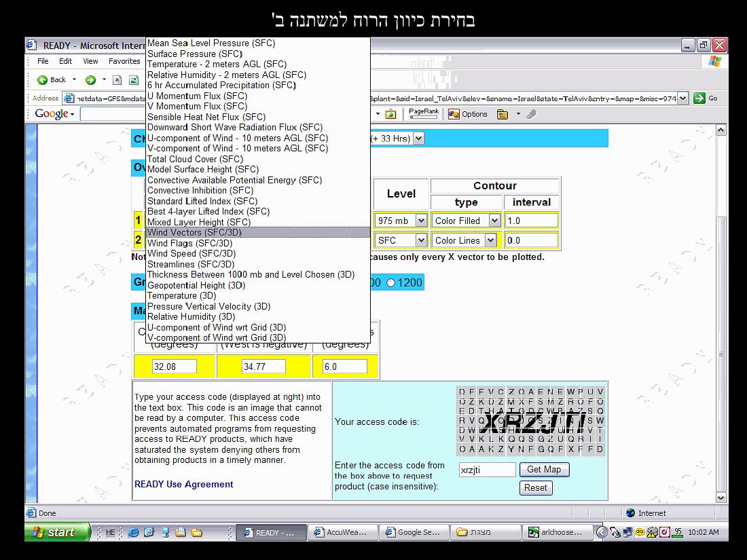Screen dimensions: 747x560
Task: Click the Google search input box
Action: pyautogui.click(x=113, y=114)
